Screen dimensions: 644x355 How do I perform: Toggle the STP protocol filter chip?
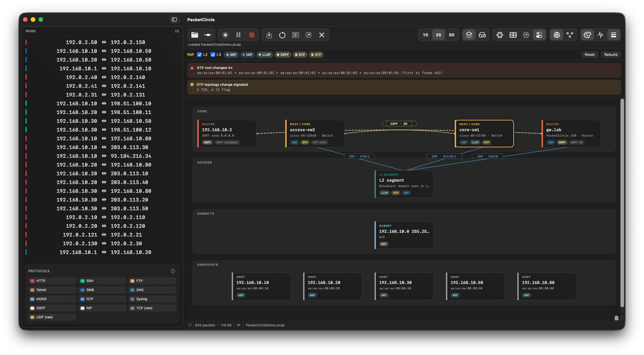pos(316,55)
